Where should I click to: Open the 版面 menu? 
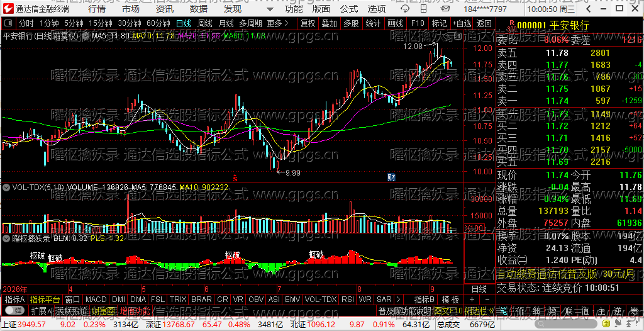click(321, 9)
